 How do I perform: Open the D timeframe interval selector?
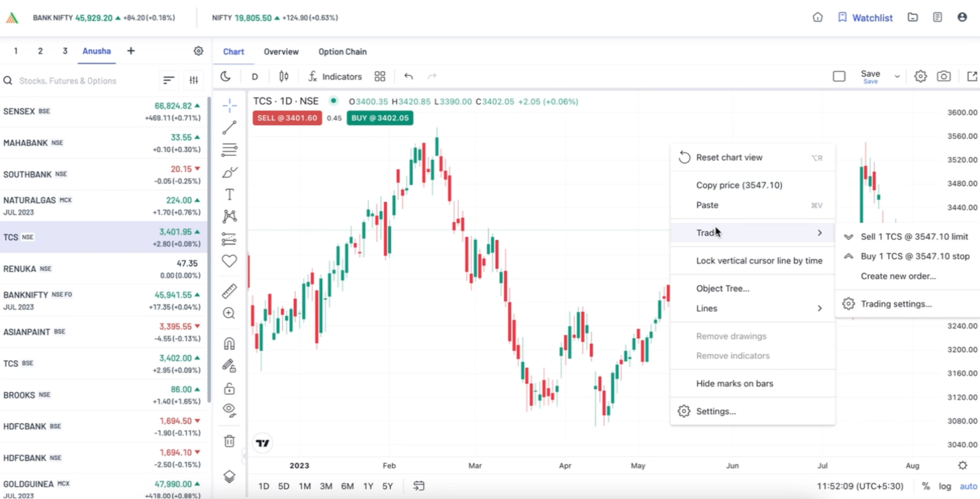(x=255, y=76)
